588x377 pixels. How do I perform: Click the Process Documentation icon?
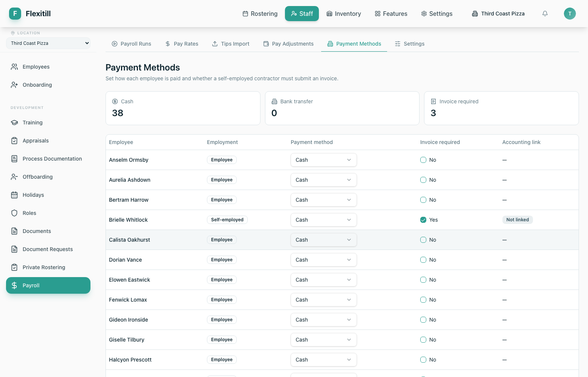point(14,159)
